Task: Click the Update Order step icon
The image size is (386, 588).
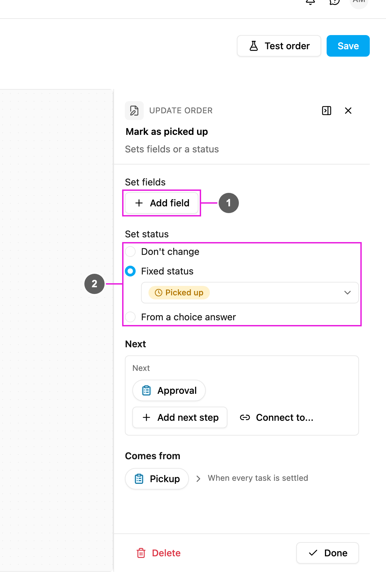Action: (x=134, y=111)
